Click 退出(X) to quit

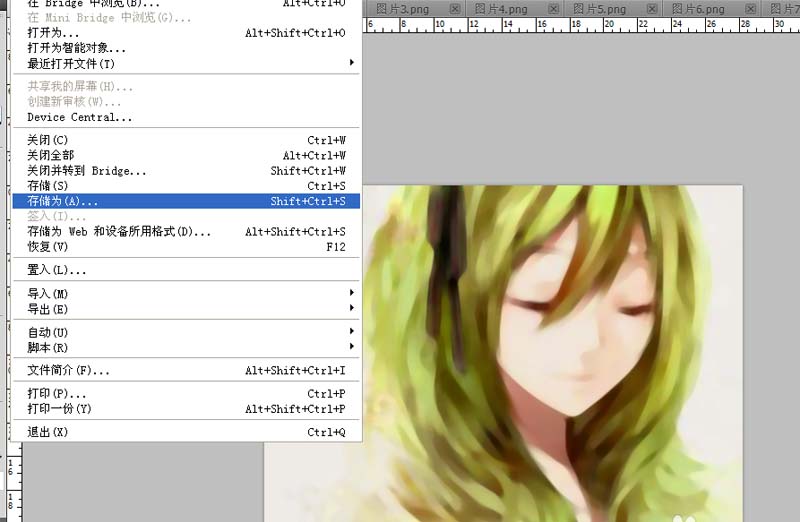coord(186,432)
